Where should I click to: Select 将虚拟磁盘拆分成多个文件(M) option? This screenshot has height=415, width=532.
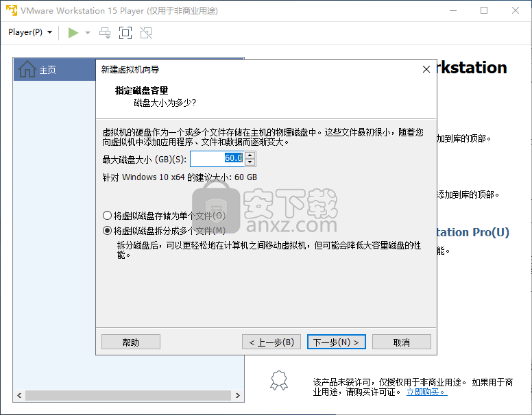(164, 231)
